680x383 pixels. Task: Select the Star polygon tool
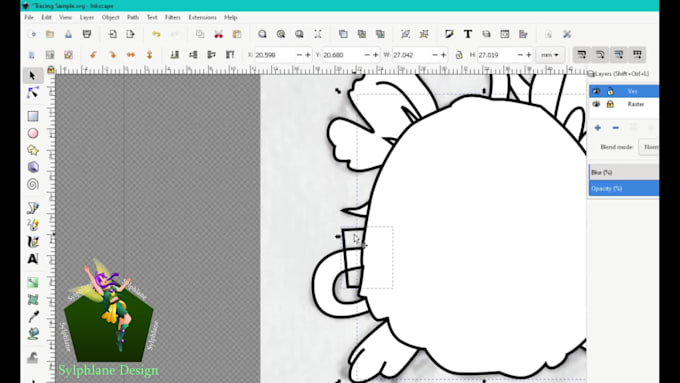33,150
